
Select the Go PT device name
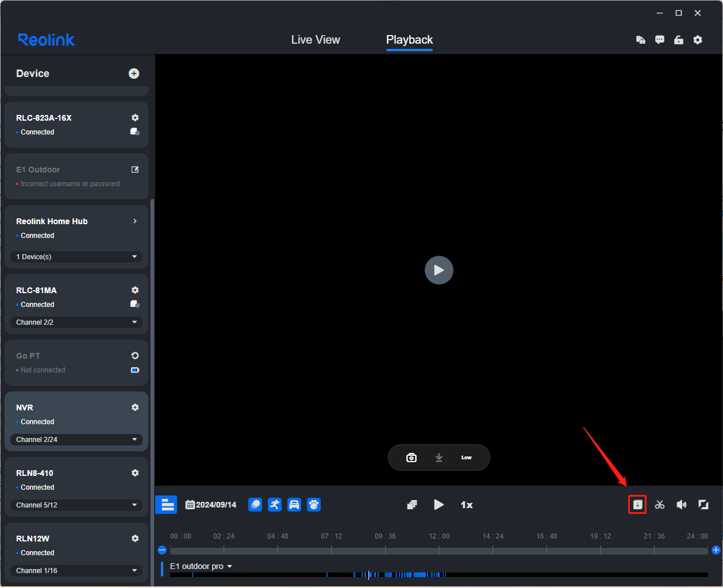point(28,356)
